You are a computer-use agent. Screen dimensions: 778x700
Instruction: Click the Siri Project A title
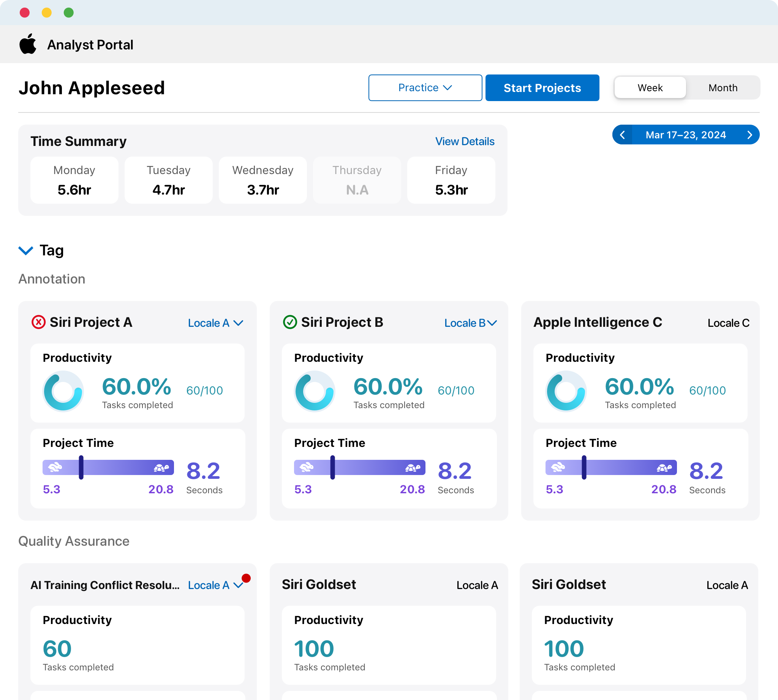pos(91,322)
